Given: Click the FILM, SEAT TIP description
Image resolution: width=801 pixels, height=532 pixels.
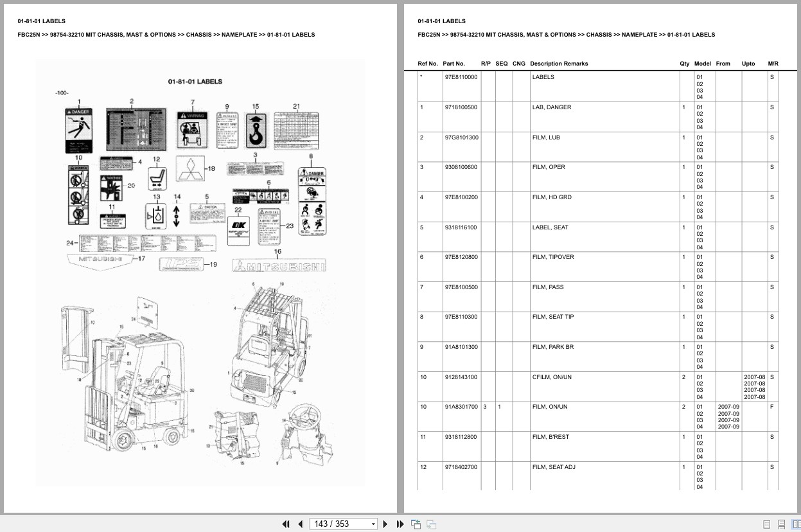Looking at the screenshot, I should tap(553, 317).
